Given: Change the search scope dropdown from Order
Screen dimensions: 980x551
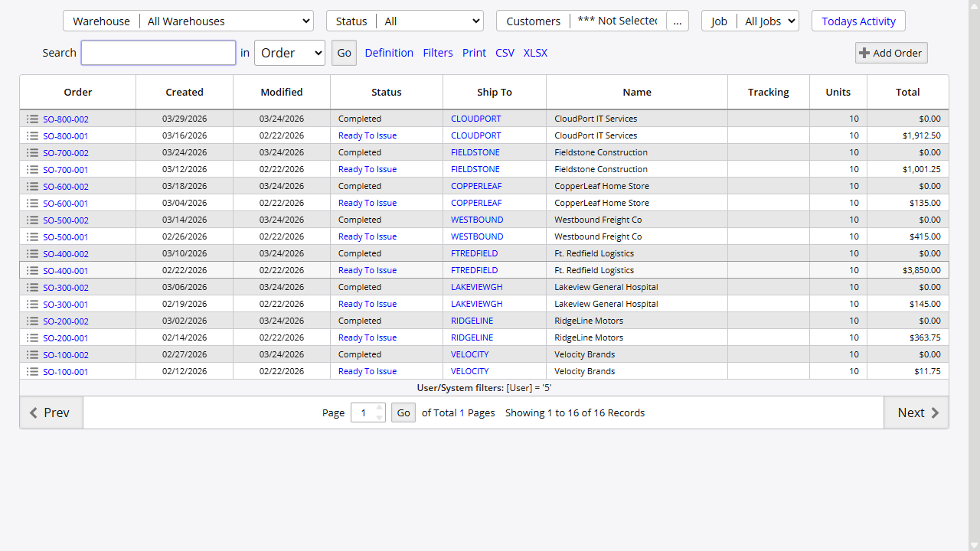Looking at the screenshot, I should (x=289, y=52).
